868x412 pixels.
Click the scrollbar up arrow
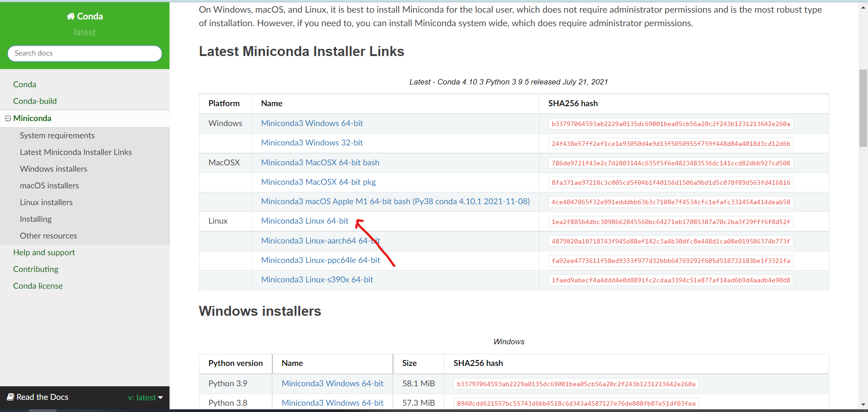tap(863, 7)
